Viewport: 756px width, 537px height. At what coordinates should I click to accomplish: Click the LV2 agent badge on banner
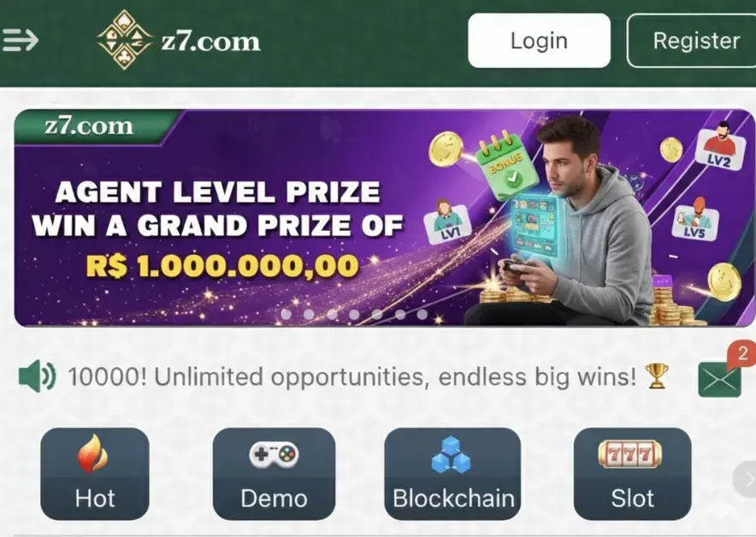[719, 146]
